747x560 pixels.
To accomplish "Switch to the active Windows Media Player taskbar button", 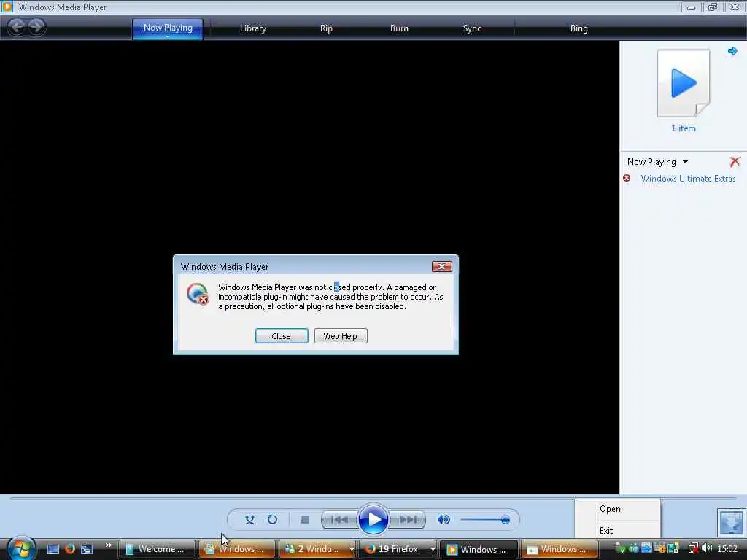I will click(479, 549).
